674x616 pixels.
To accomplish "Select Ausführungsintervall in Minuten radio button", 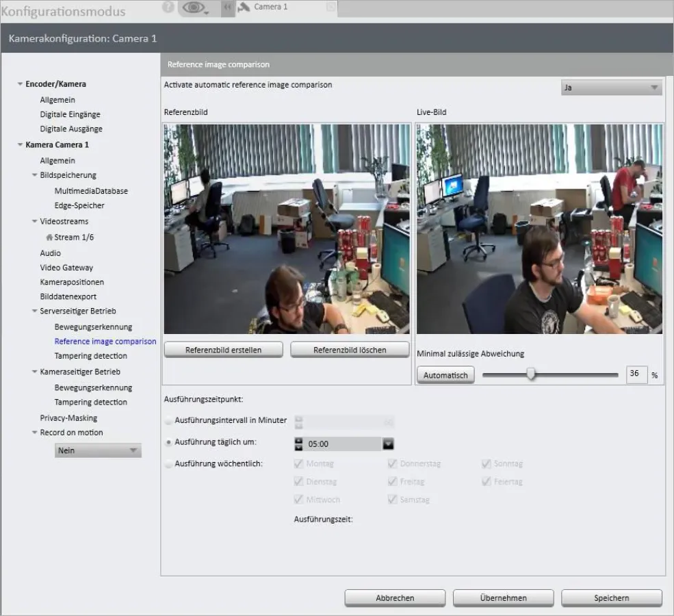I will click(x=168, y=420).
